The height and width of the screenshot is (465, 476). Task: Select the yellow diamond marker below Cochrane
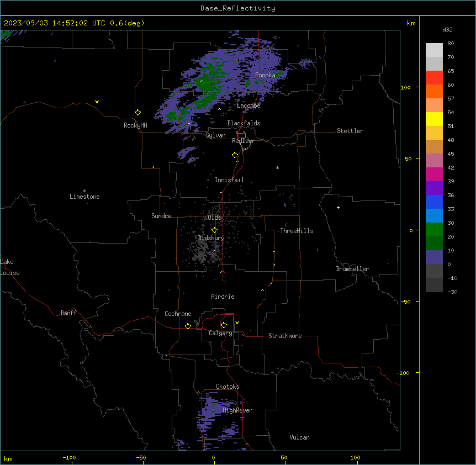coord(188,326)
